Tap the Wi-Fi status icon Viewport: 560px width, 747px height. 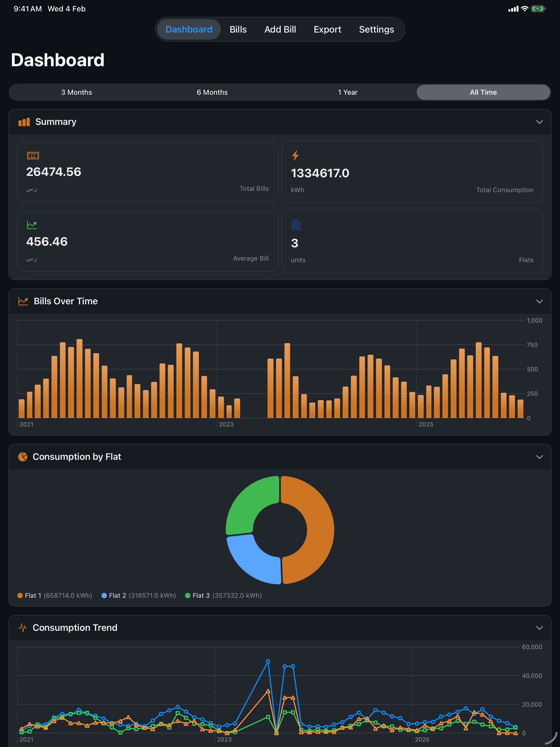coord(524,9)
